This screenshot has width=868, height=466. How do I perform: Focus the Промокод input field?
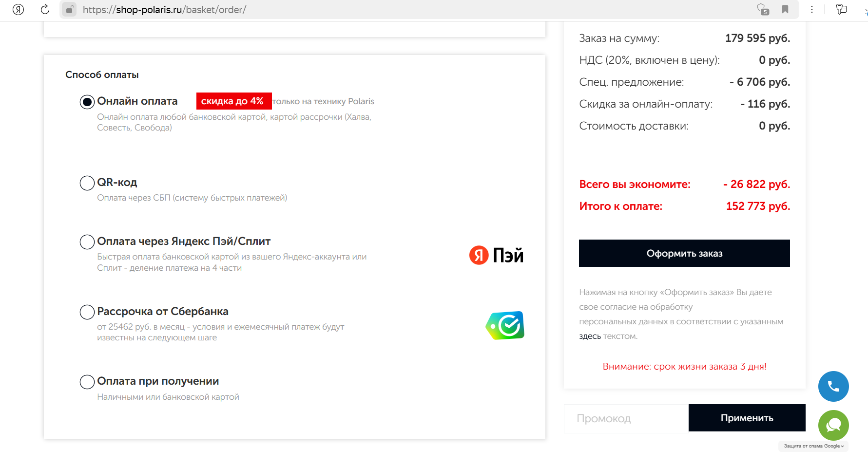tap(626, 419)
